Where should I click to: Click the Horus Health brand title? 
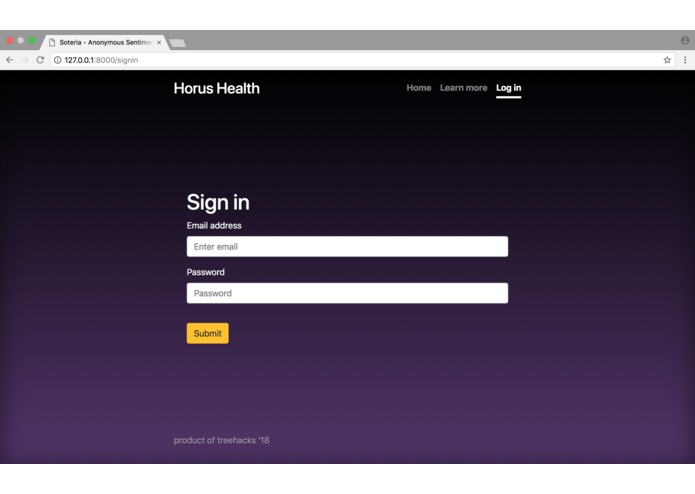click(x=216, y=88)
